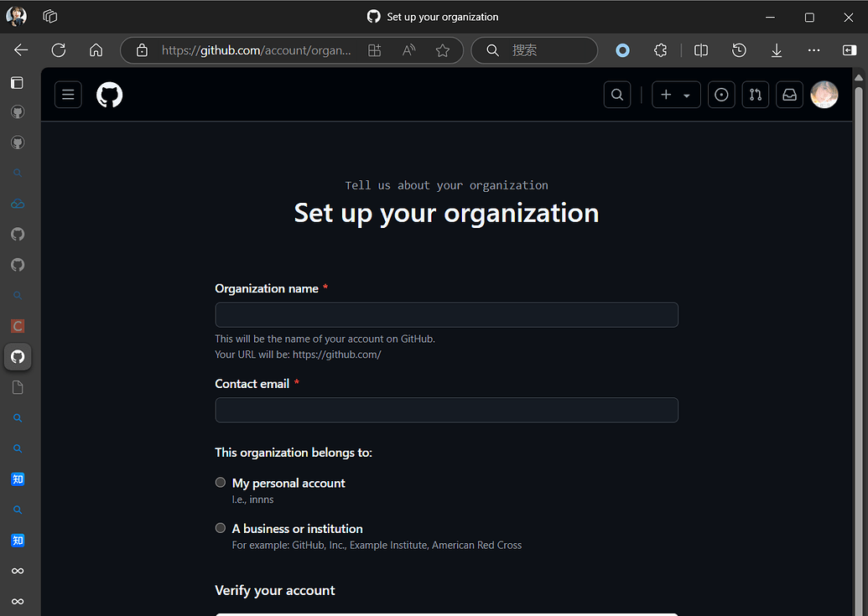
Task: Go to browser home page via Home button
Action: pos(96,50)
